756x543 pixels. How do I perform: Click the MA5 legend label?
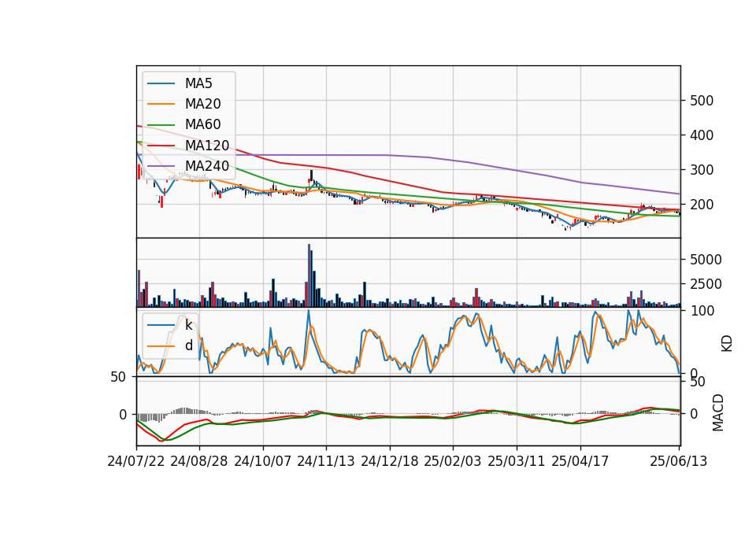pyautogui.click(x=198, y=83)
